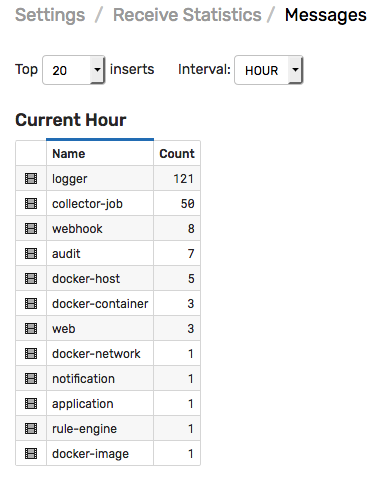Click the table icon beside logger

[31, 179]
